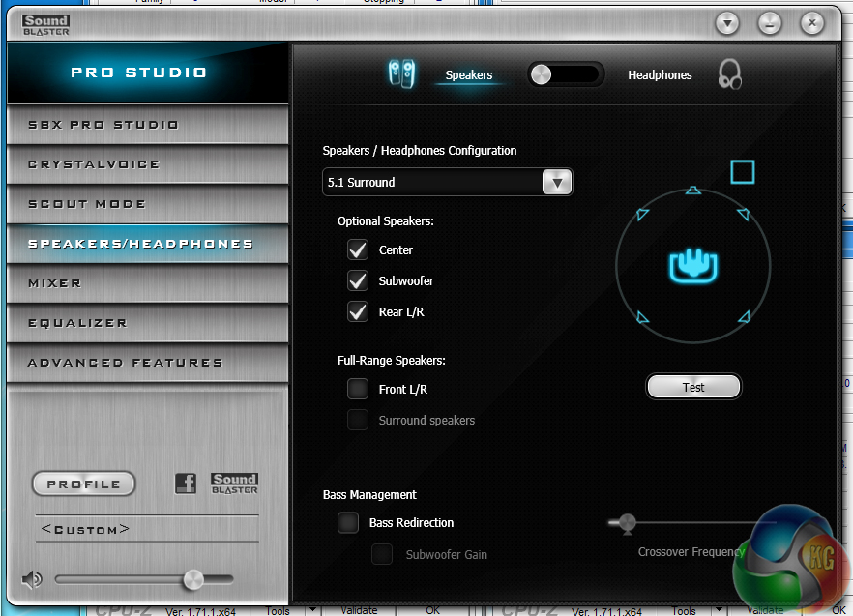Image resolution: width=853 pixels, height=616 pixels.
Task: Click the Test speakers button
Action: (x=693, y=387)
